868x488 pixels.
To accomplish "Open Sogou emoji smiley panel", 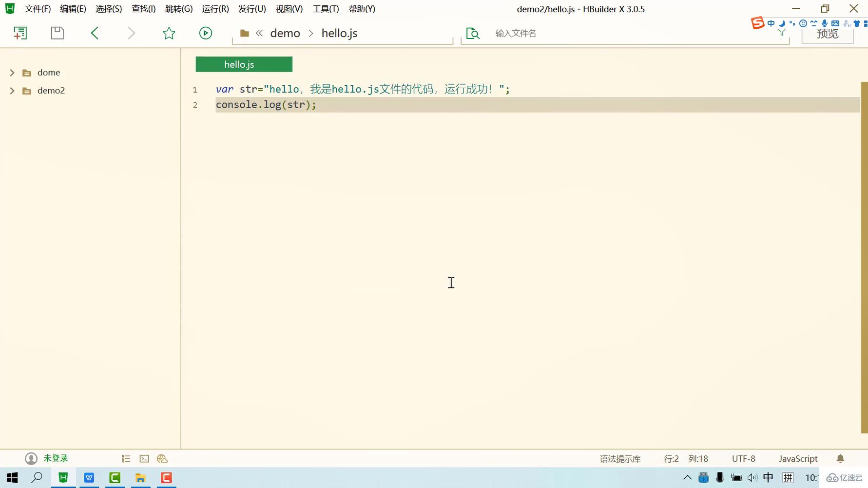I will [803, 23].
